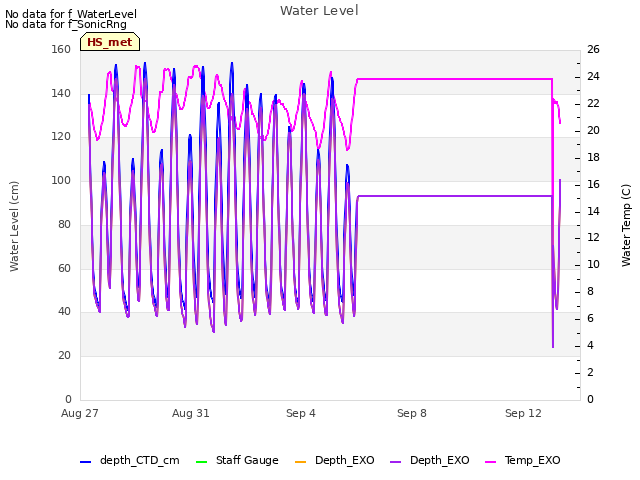Click the Sep 4 x-axis label
The width and height of the screenshot is (640, 480).
tap(301, 413)
